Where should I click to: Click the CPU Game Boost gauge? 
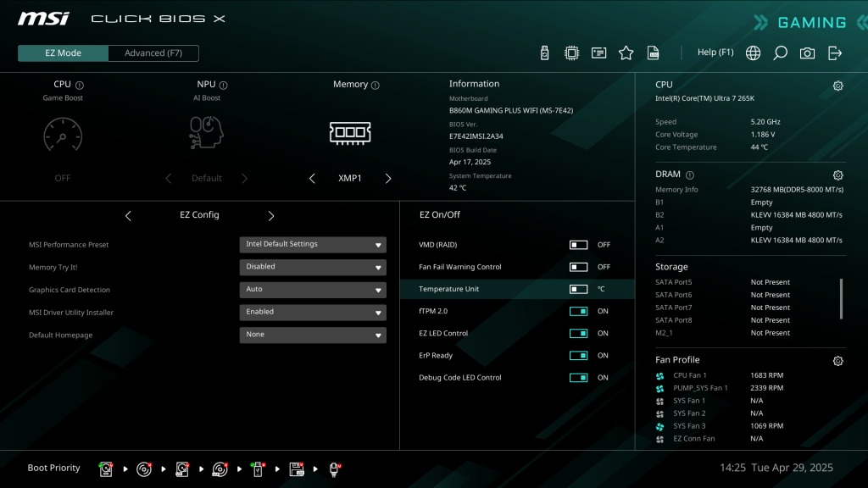63,135
